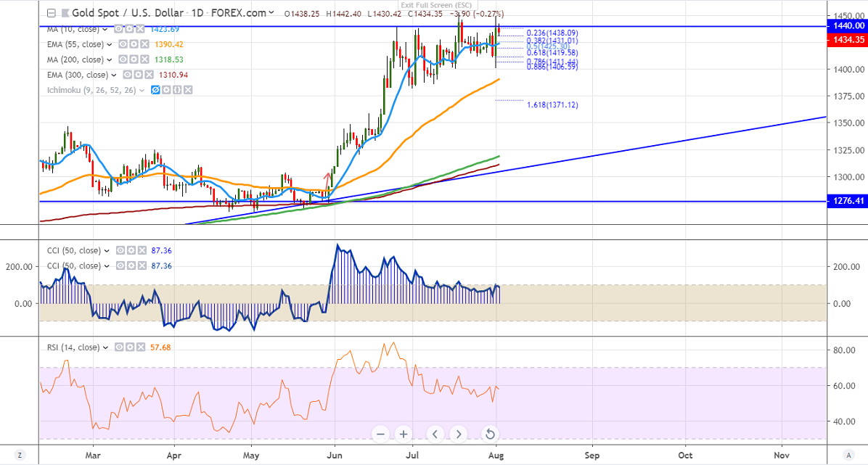Expand the MA (10, close) chevron menu
Viewport: 868px width, 465px height.
click(x=105, y=29)
